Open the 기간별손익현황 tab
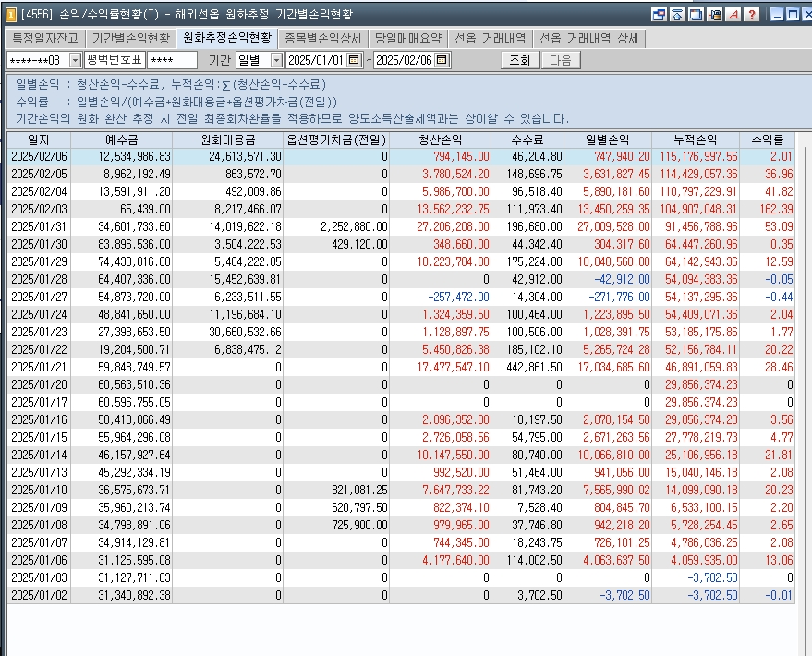The width and height of the screenshot is (812, 656). coord(131,38)
